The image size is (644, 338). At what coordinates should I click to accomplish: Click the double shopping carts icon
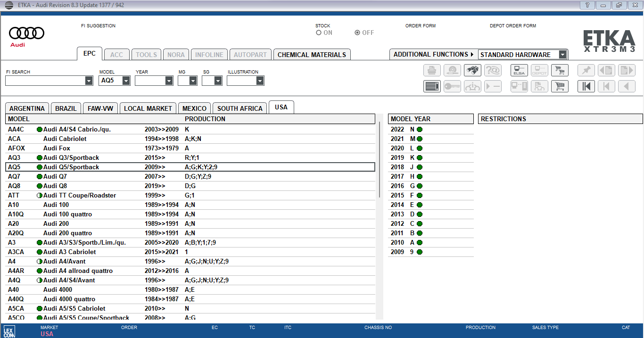tap(560, 86)
